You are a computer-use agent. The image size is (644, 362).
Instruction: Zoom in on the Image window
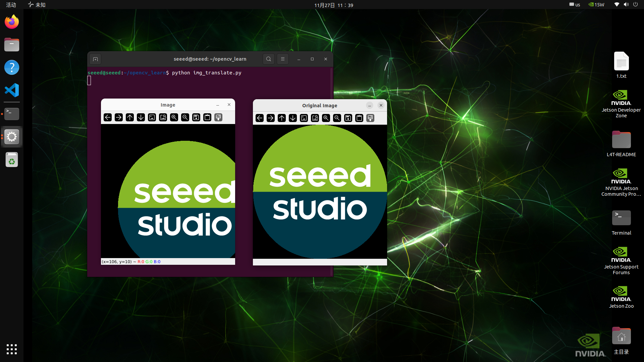click(x=174, y=117)
